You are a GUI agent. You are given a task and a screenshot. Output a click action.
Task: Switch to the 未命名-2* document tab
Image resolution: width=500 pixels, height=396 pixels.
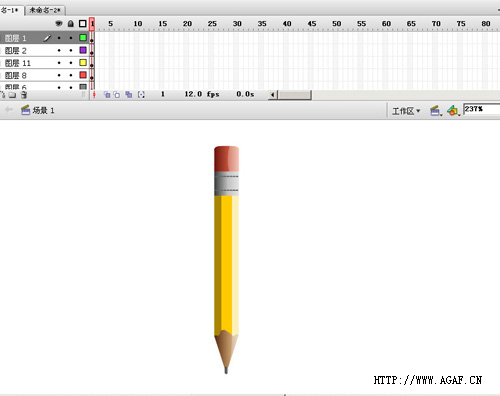pos(45,10)
